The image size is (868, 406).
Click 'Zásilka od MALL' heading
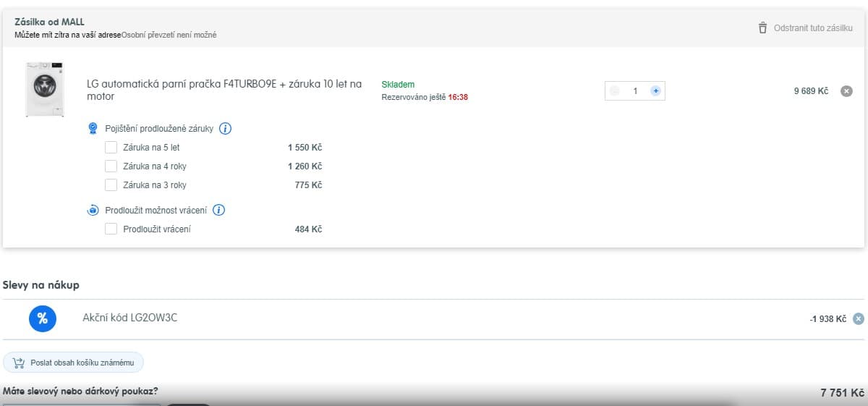click(x=49, y=22)
